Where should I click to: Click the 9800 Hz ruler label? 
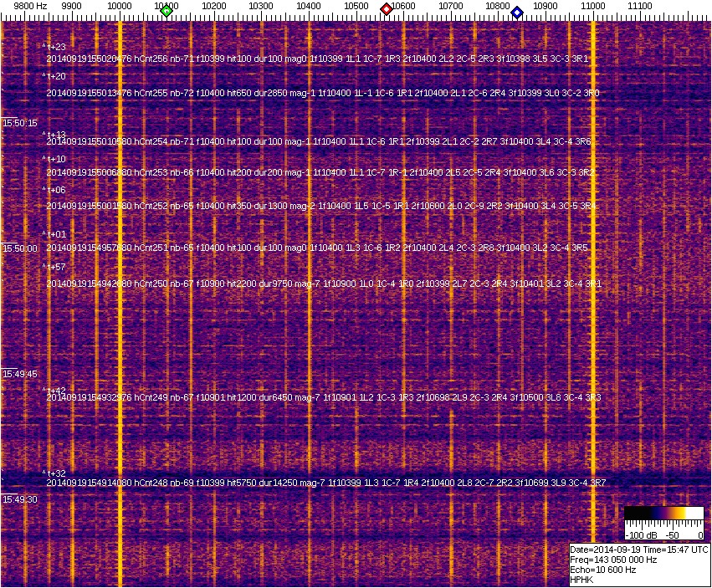tap(30, 6)
